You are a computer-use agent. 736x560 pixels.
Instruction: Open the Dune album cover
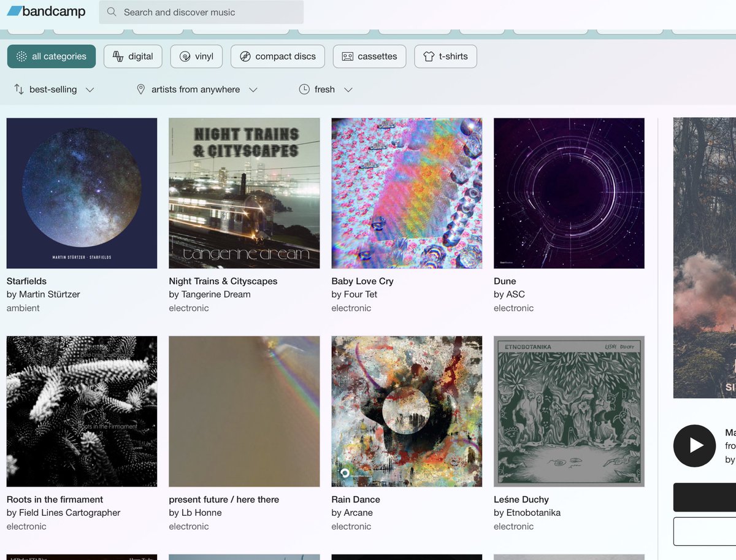[569, 193]
